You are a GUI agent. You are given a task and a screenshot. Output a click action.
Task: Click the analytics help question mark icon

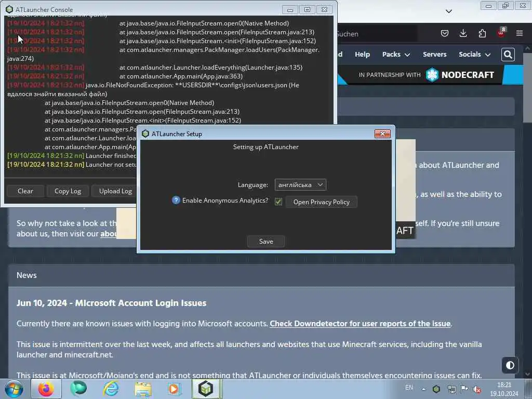(176, 200)
